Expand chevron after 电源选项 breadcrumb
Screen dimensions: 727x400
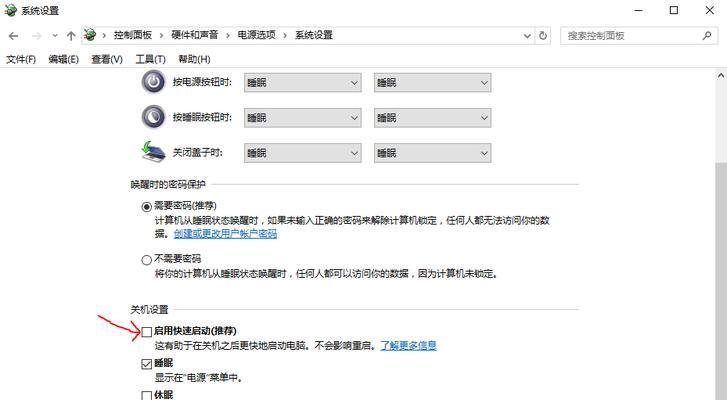click(285, 36)
